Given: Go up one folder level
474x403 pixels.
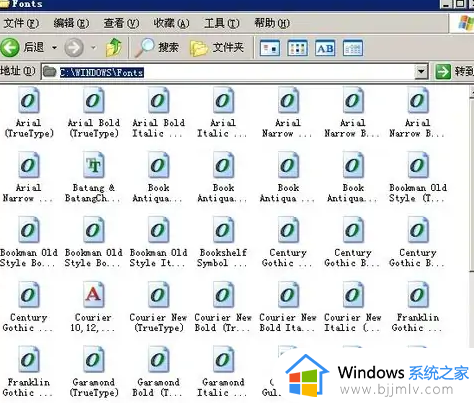Looking at the screenshot, I should tap(114, 47).
